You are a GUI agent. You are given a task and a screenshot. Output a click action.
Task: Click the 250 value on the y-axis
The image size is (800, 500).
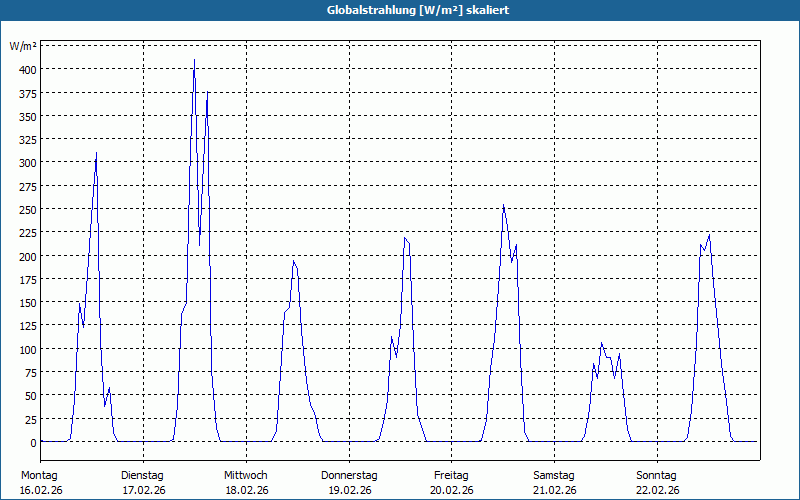(x=27, y=210)
